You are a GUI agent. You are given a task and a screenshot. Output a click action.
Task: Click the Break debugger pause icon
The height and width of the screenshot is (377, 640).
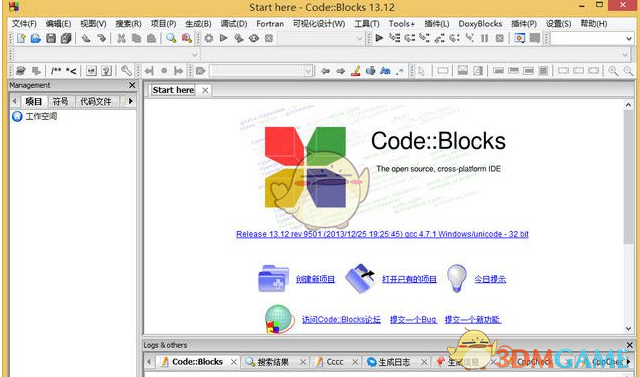point(484,38)
